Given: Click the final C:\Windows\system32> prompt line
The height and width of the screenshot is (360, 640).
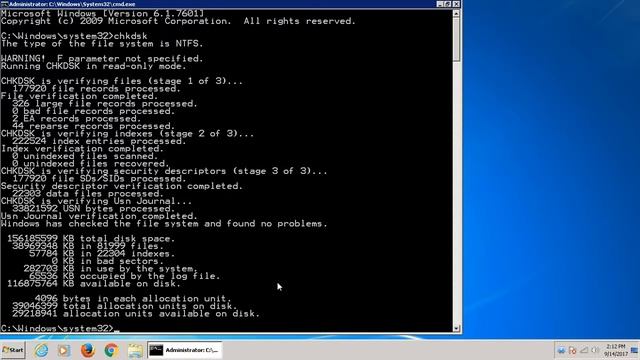Looking at the screenshot, I should [x=60, y=329].
